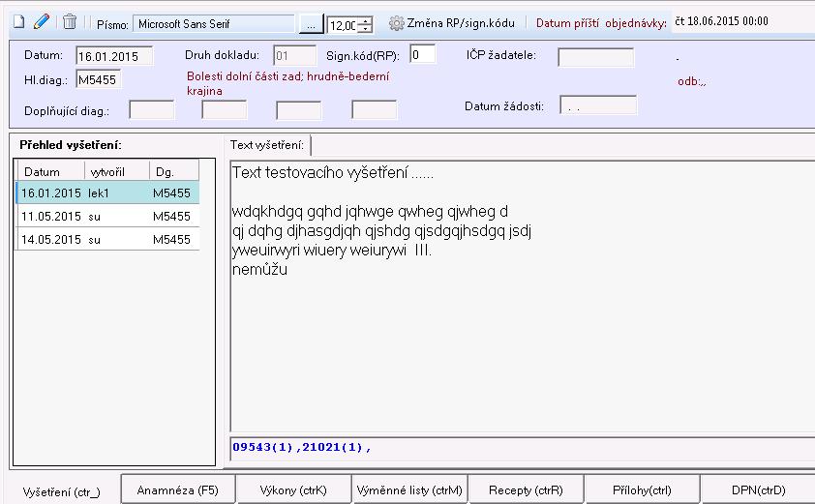Click the Druh dokladu field showing 01
Image resolution: width=815 pixels, height=504 pixels.
tap(294, 55)
